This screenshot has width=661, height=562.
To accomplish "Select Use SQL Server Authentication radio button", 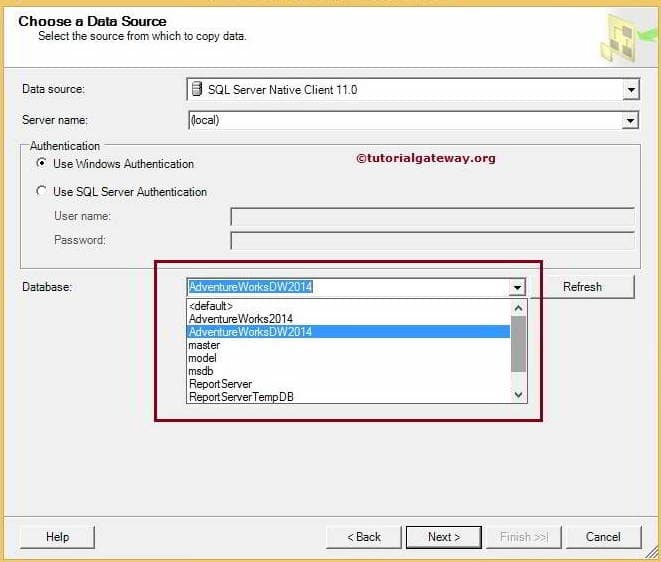I will click(41, 191).
